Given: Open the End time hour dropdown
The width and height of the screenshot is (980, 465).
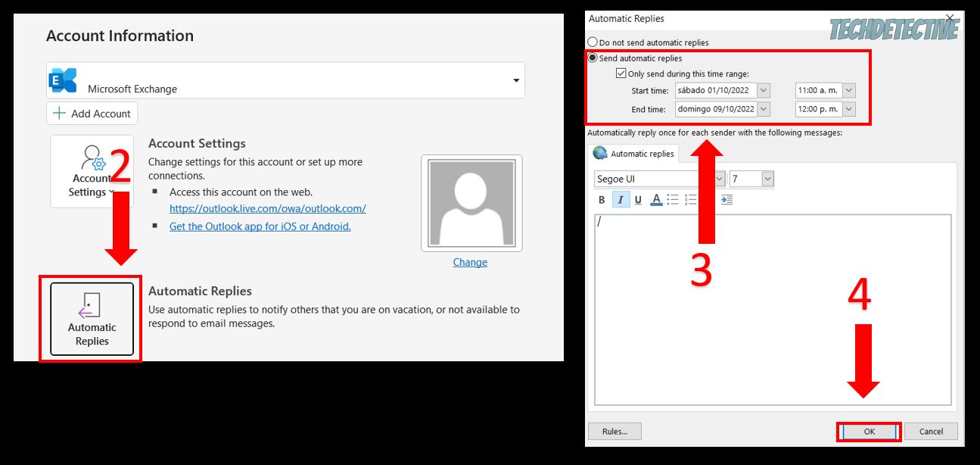Looking at the screenshot, I should pos(849,109).
